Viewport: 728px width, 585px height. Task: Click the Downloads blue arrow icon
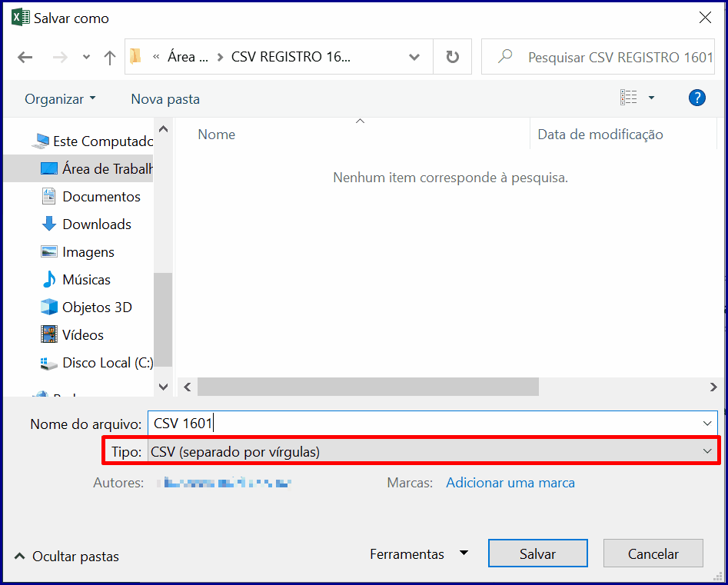tap(48, 224)
